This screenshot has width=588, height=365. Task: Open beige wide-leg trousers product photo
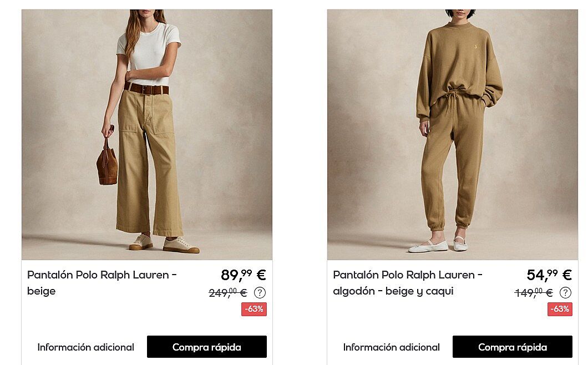point(147,135)
